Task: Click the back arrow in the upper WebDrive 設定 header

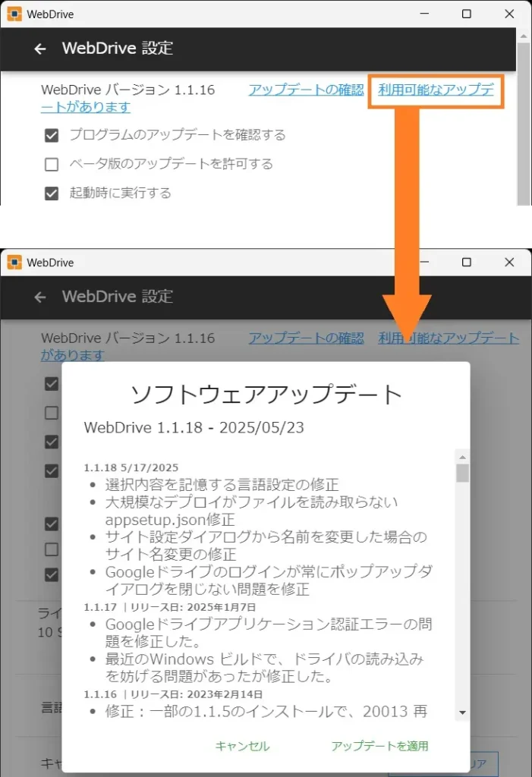Action: [40, 49]
